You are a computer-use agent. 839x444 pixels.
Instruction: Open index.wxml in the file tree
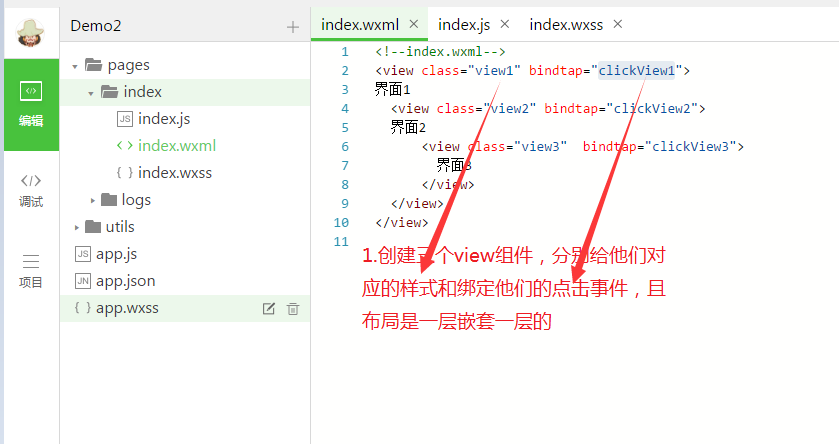coord(176,146)
